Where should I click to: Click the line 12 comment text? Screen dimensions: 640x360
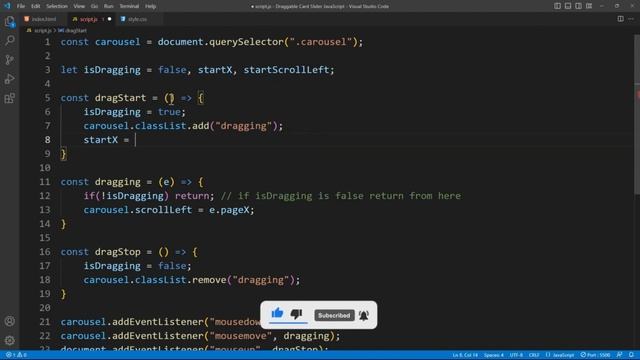[x=341, y=196]
